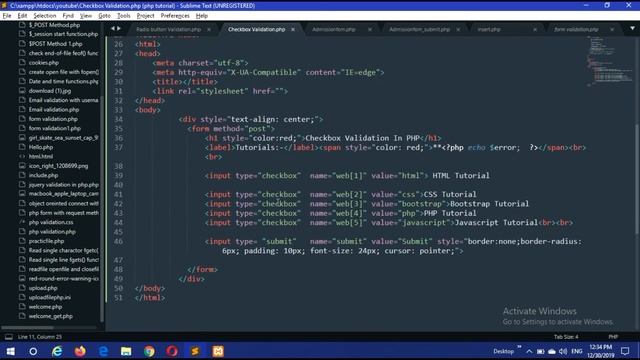Open the View menu
The width and height of the screenshot is (640, 360).
click(85, 16)
